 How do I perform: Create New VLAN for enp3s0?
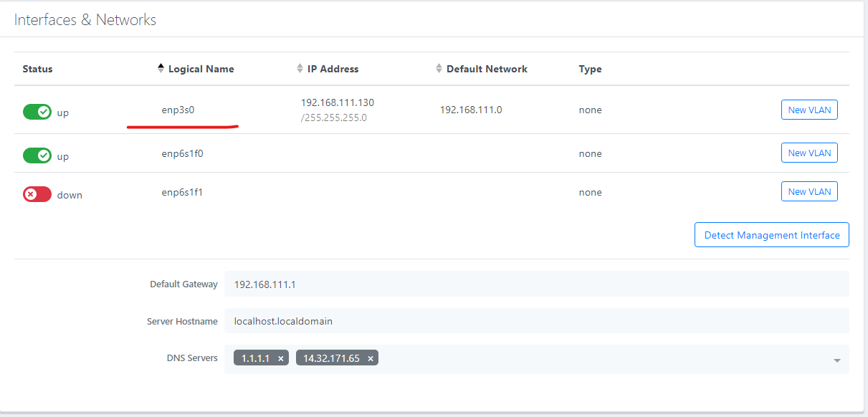coord(809,110)
